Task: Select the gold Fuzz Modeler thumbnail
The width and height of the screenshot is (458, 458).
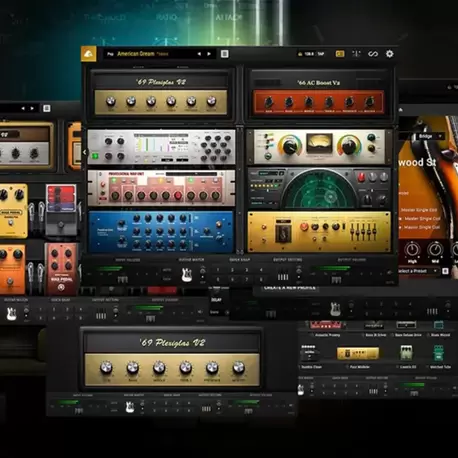Action: pyautogui.click(x=358, y=353)
